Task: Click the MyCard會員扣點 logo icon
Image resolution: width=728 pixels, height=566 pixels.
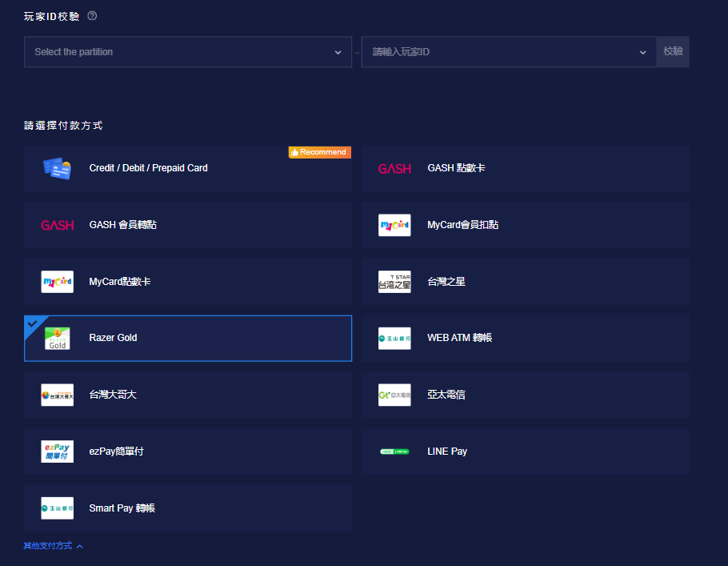Action: (394, 225)
